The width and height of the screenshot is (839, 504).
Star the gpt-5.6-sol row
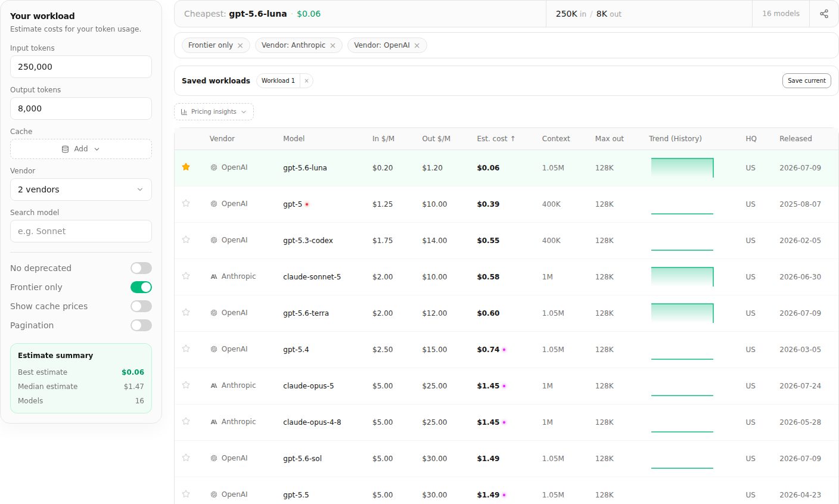pyautogui.click(x=186, y=458)
